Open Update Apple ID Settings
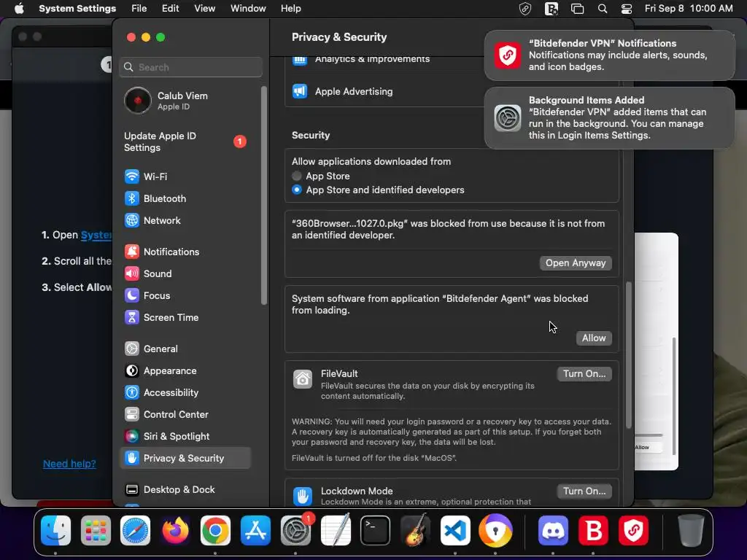Image resolution: width=747 pixels, height=560 pixels. click(x=185, y=142)
